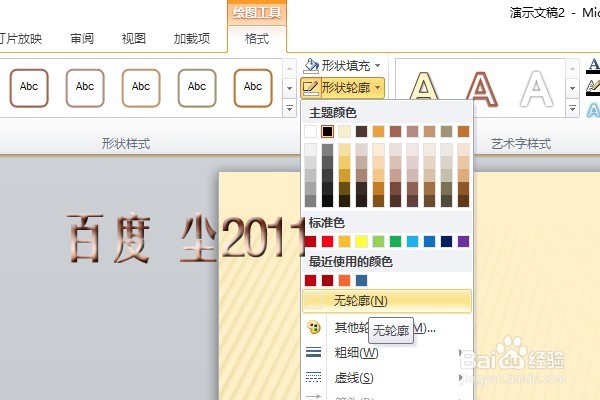Click the color palette icon for other colors

(x=314, y=328)
